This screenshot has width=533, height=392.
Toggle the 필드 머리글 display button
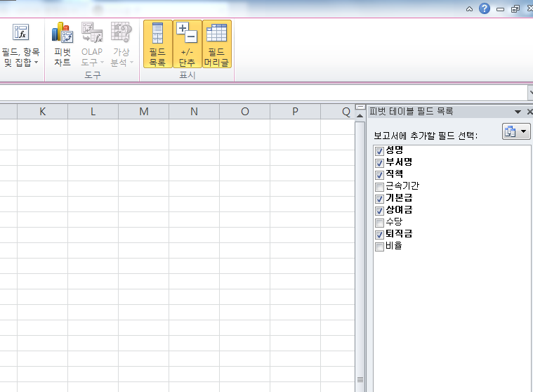click(216, 44)
